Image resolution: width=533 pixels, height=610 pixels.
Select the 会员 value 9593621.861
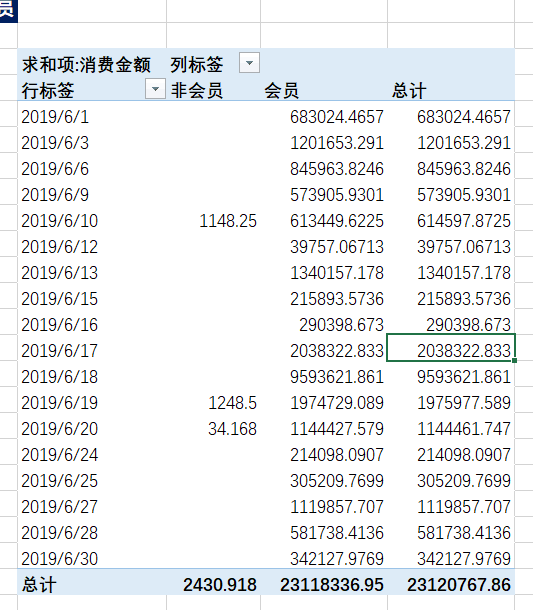337,377
